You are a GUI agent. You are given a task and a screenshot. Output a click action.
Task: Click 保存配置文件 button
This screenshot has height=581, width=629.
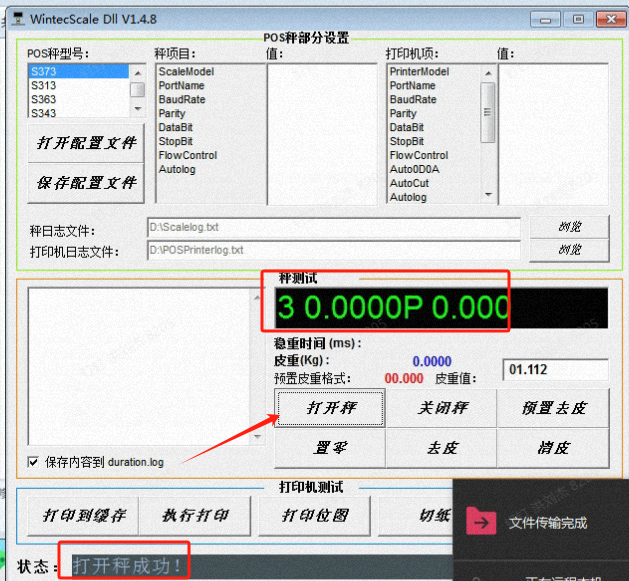[86, 183]
